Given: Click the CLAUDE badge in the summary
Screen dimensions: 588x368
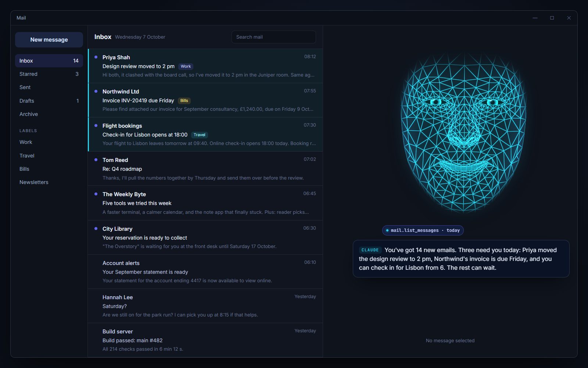Looking at the screenshot, I should [370, 250].
